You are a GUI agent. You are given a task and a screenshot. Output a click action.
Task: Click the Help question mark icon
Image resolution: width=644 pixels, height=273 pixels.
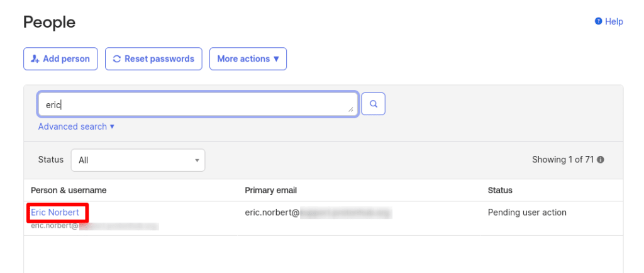click(x=599, y=21)
